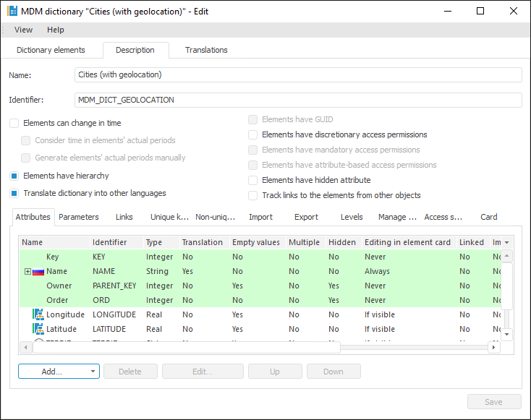Viewport: 531px width, 420px height.
Task: Toggle Track links to the elements checkbox
Action: pyautogui.click(x=253, y=195)
